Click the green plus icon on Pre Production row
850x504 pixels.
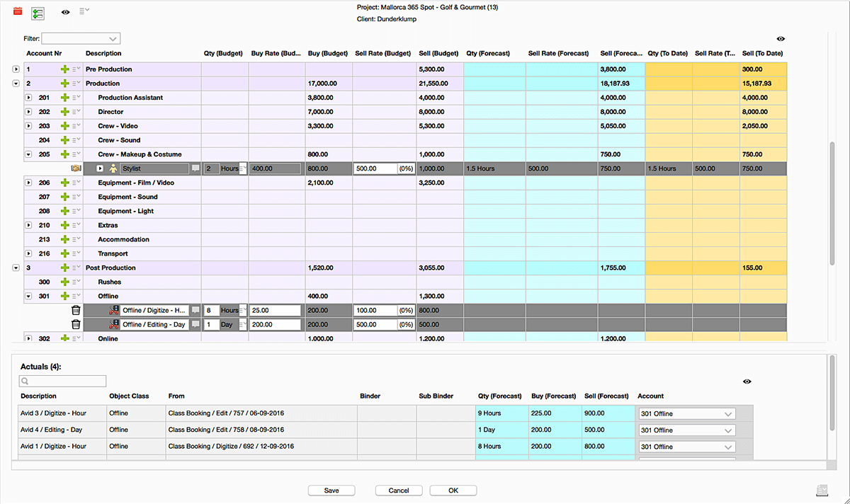click(x=67, y=69)
